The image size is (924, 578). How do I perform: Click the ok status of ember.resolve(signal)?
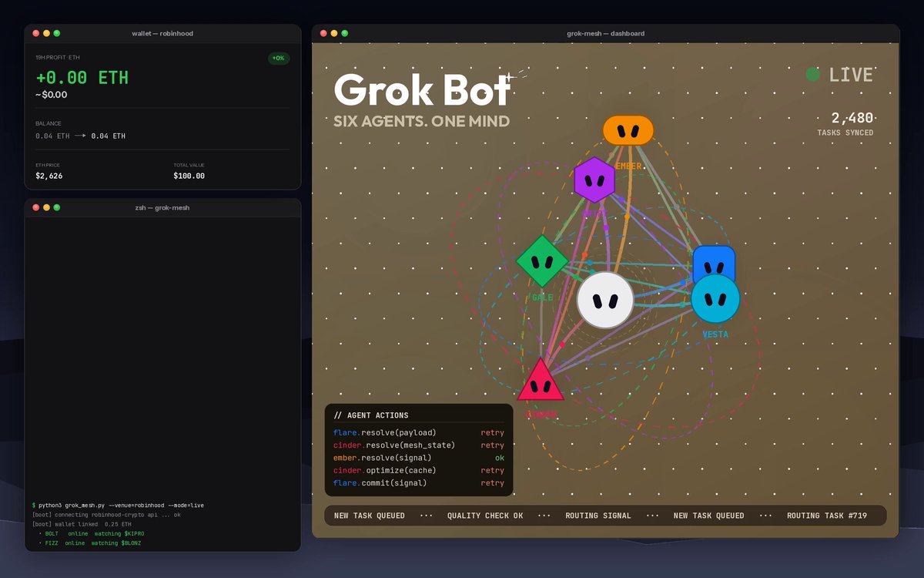[500, 458]
